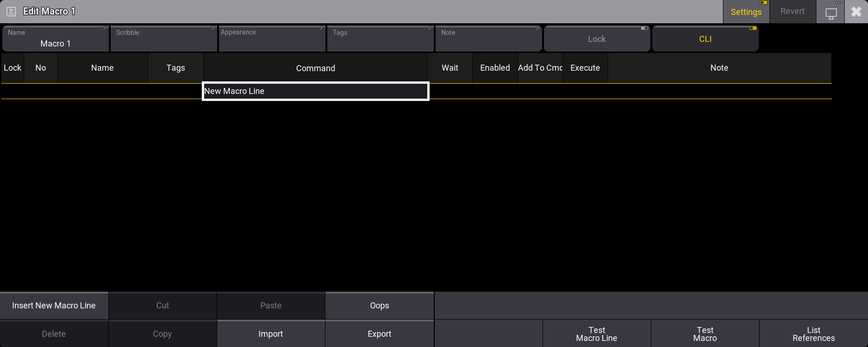The width and height of the screenshot is (868, 347).
Task: Toggle the macro Lock button
Action: tap(596, 39)
